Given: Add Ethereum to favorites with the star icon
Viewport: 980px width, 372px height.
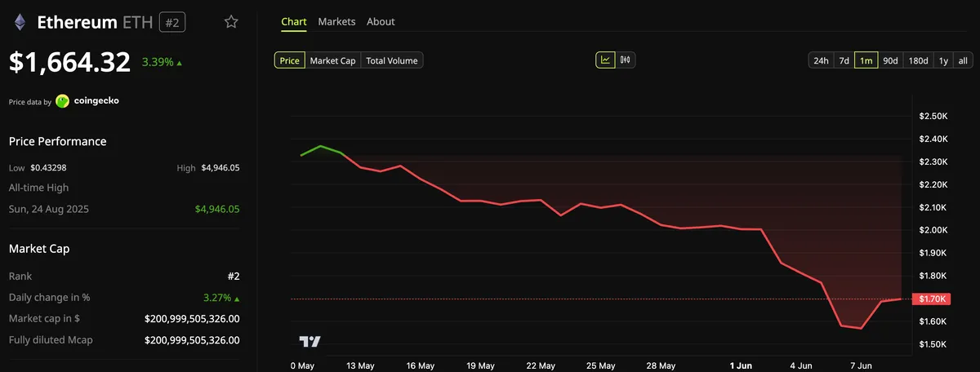Looking at the screenshot, I should click(x=231, y=22).
